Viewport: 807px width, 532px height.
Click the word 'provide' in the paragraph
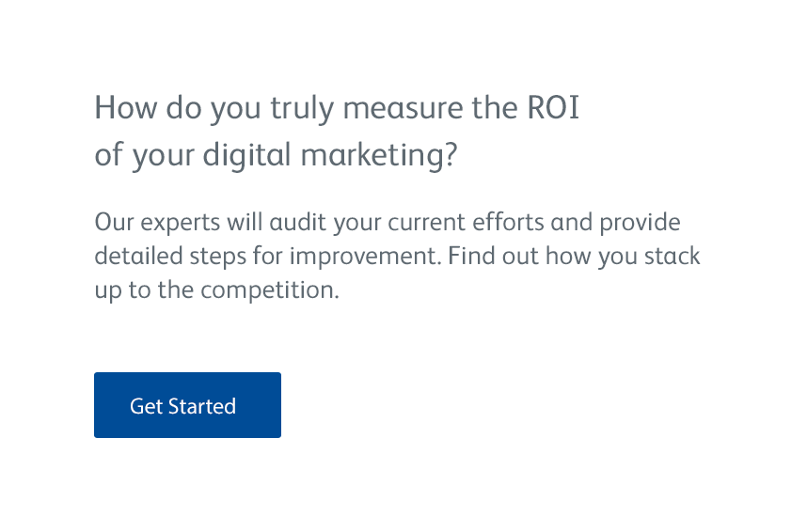point(640,224)
